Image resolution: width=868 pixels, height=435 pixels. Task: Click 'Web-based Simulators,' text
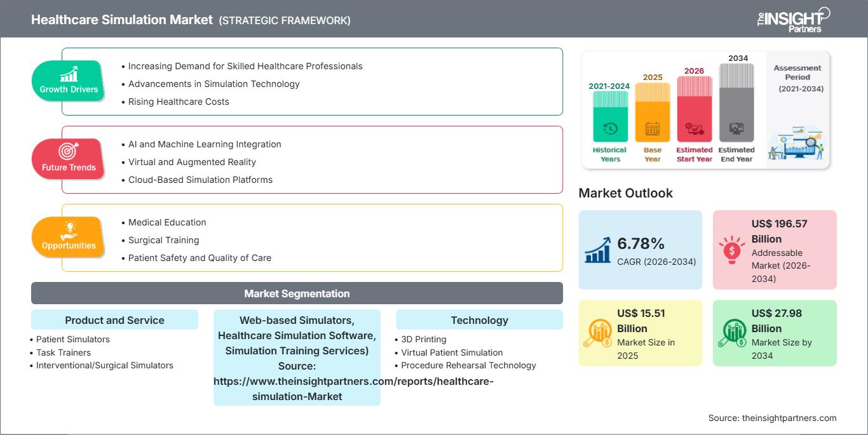pyautogui.click(x=297, y=320)
